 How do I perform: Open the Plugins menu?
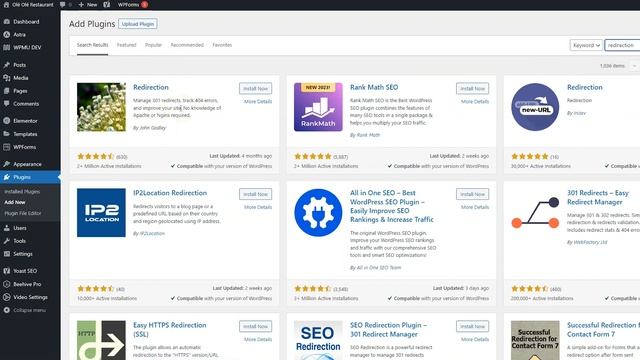tap(22, 177)
